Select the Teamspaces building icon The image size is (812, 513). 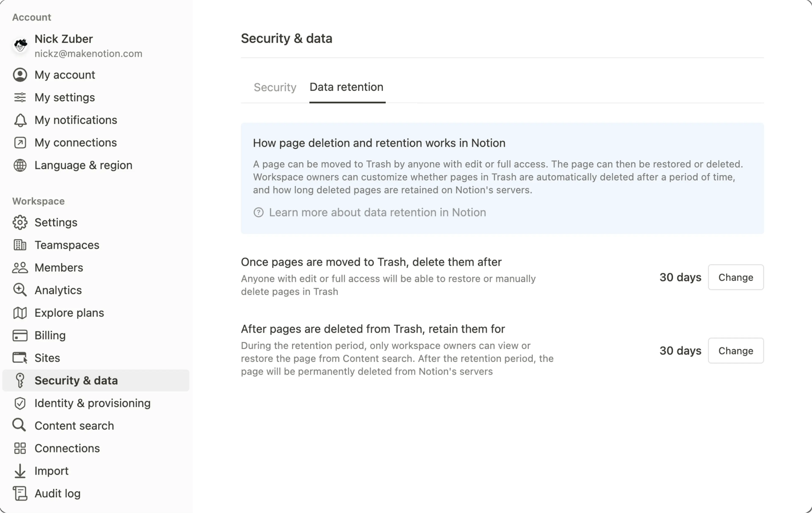[x=20, y=245]
